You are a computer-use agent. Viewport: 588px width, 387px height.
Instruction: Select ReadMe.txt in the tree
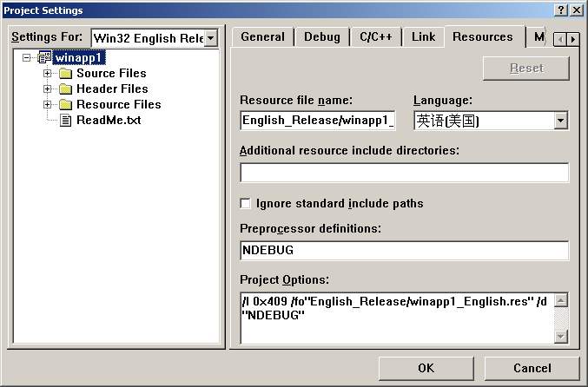(109, 121)
